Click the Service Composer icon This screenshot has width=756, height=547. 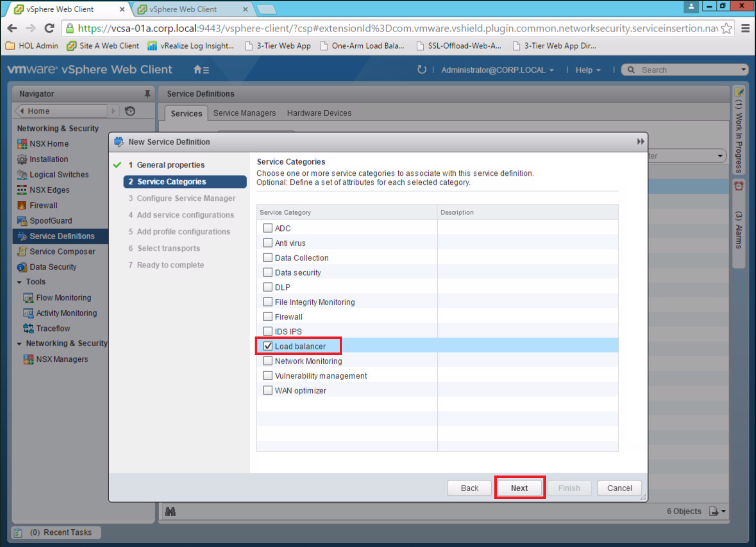22,251
